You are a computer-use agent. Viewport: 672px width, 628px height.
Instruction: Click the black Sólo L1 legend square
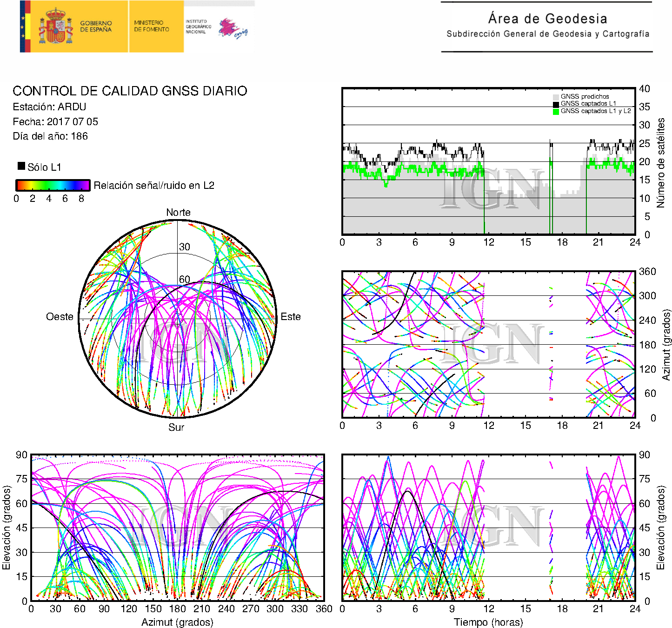point(21,166)
